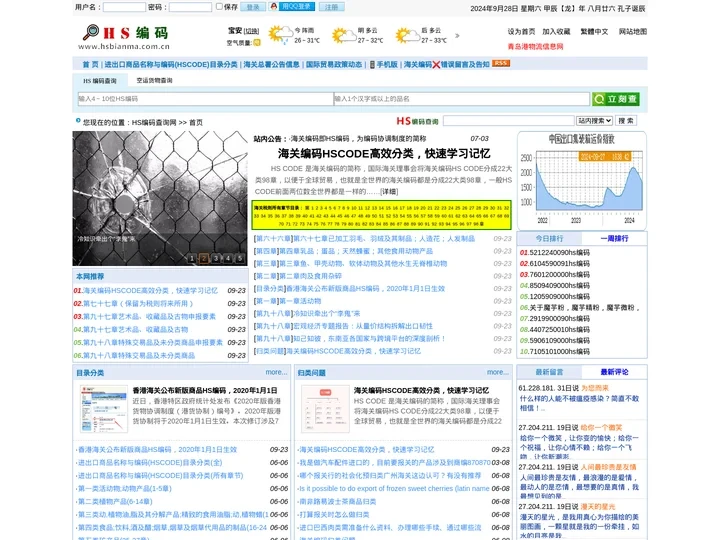720x540 pixels.
Task: Click the 注册 button
Action: click(x=332, y=7)
